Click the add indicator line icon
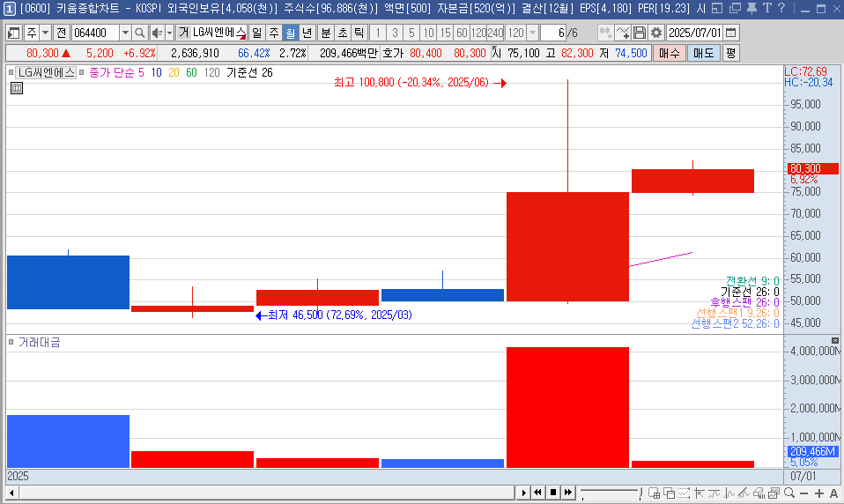The height and width of the screenshot is (504, 844). coord(623,33)
